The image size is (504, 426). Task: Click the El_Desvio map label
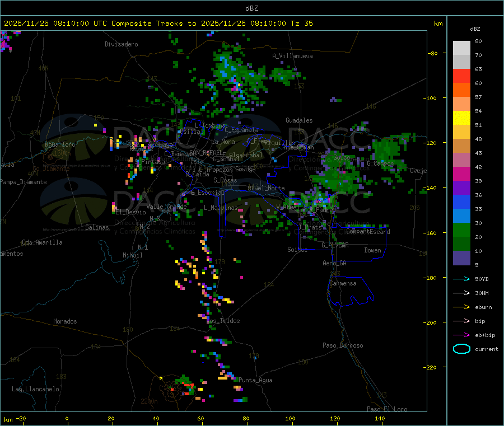pos(130,212)
